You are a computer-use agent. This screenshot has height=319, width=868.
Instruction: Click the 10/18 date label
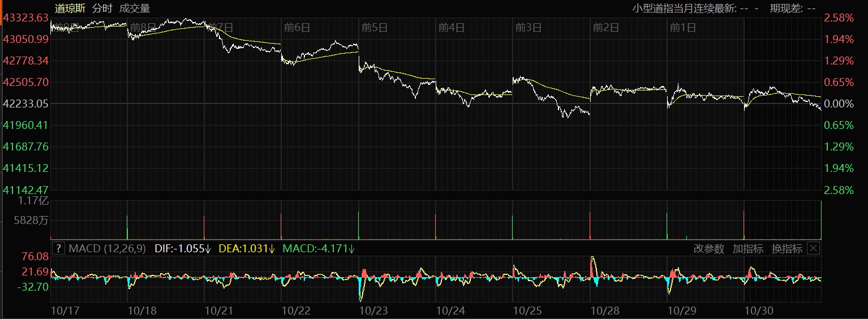click(x=142, y=311)
